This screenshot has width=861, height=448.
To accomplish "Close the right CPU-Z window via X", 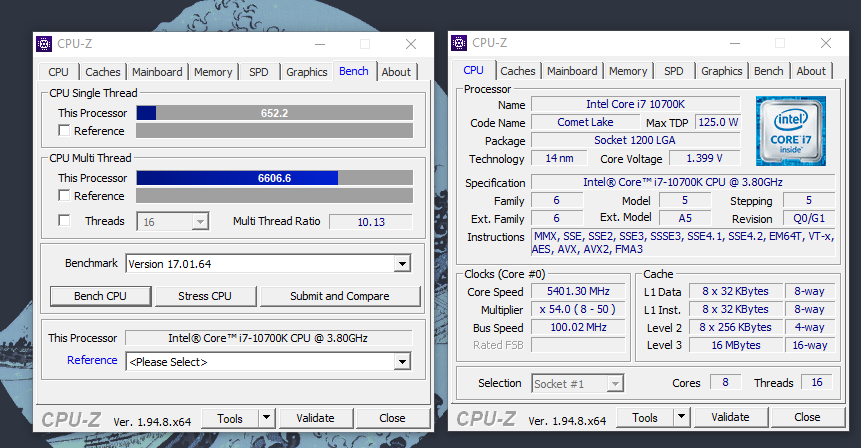I will pyautogui.click(x=826, y=43).
